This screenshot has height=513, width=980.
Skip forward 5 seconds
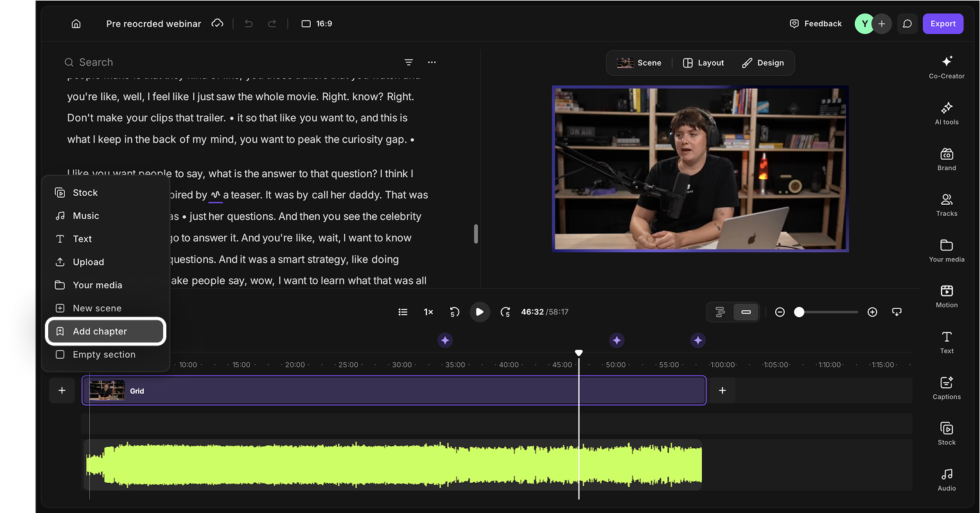tap(505, 312)
